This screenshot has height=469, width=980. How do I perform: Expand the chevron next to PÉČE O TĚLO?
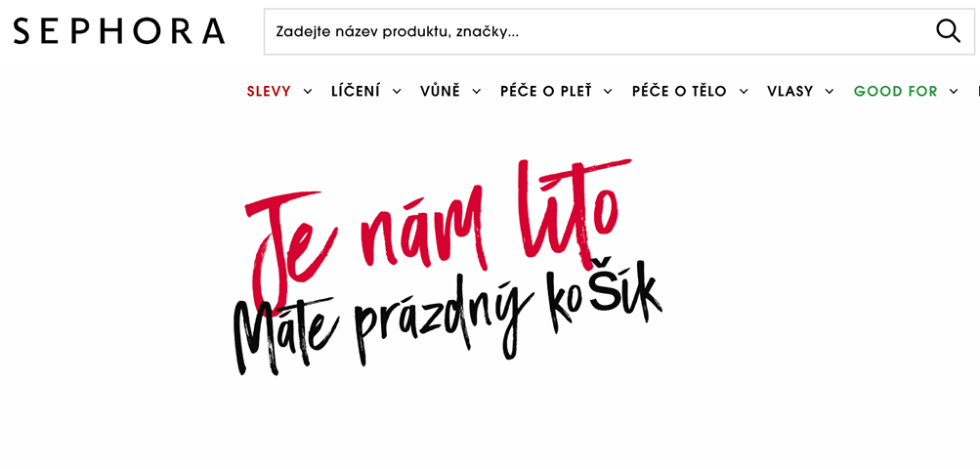click(x=744, y=91)
